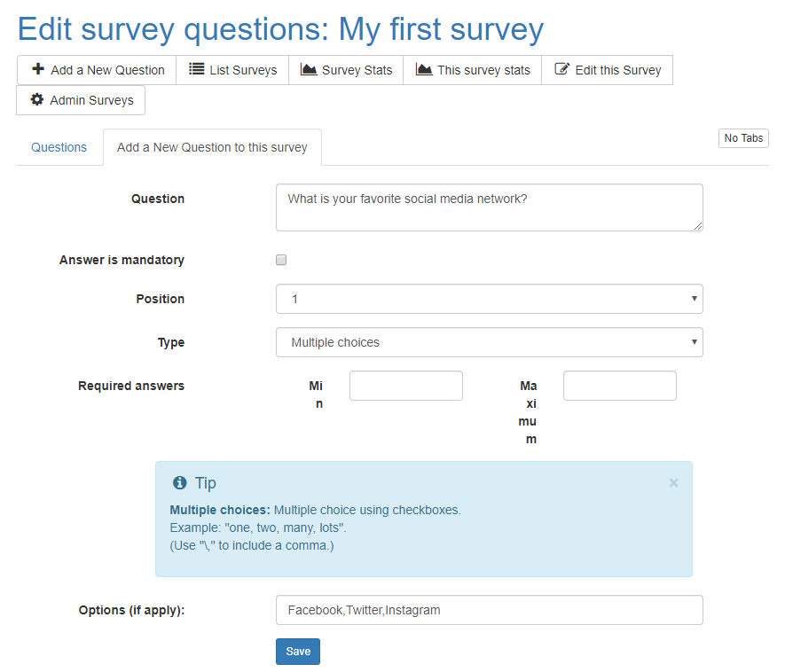Toggle the No Tabs button
This screenshot has width=785, height=672.
pos(742,138)
